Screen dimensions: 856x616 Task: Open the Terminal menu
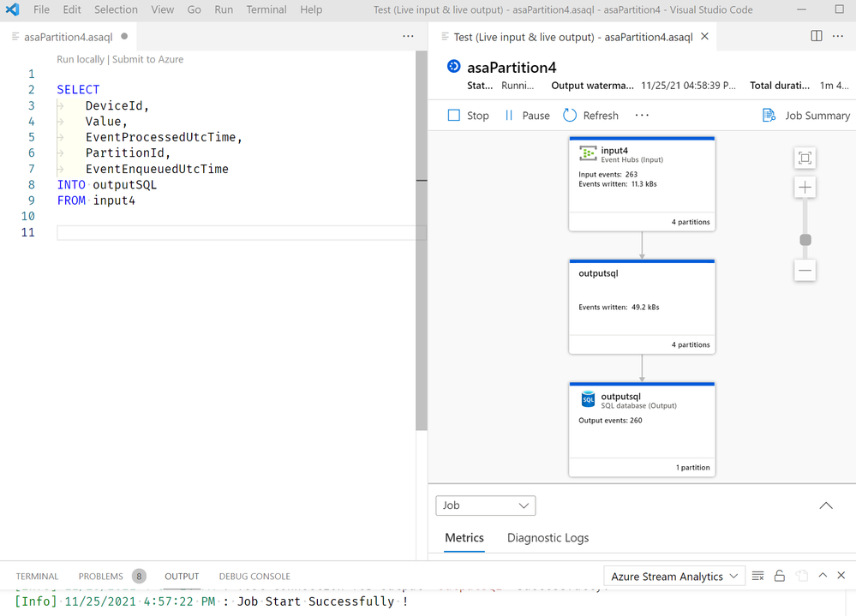pos(266,9)
